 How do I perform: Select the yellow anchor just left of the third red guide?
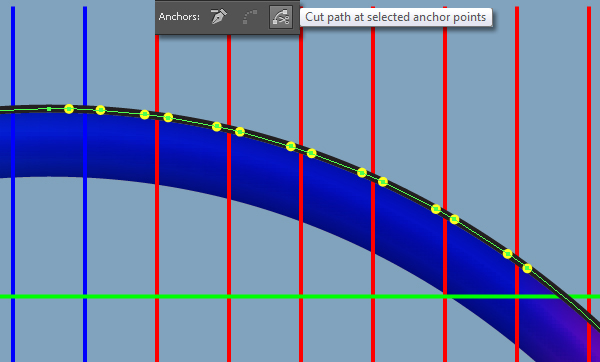point(291,146)
